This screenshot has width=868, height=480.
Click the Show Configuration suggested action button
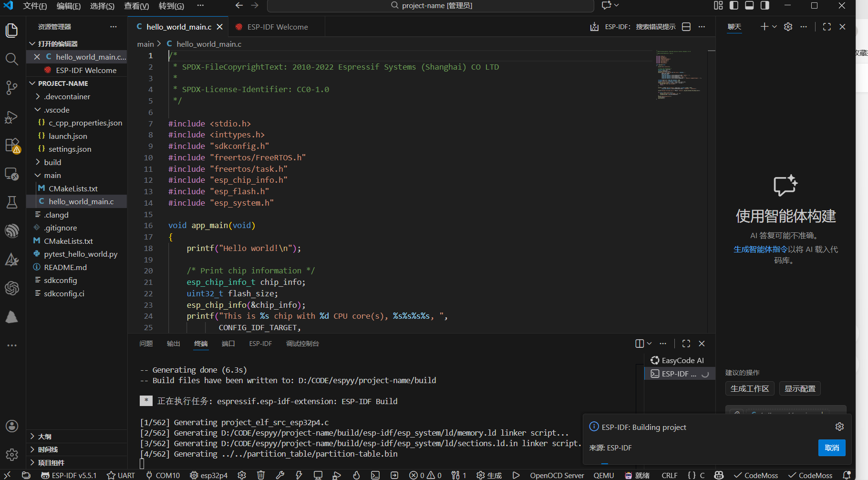click(800, 388)
